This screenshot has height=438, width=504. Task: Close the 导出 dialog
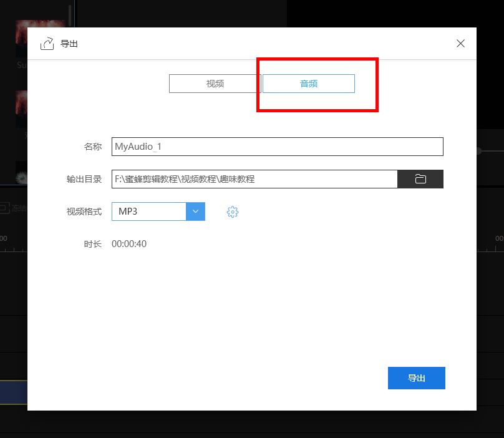(x=460, y=44)
